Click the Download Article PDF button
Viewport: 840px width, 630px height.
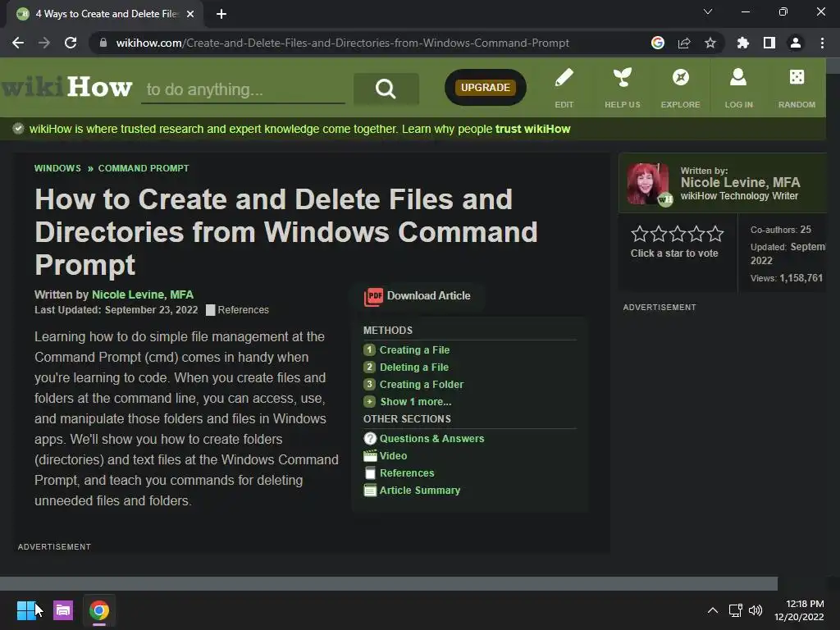[x=418, y=296]
